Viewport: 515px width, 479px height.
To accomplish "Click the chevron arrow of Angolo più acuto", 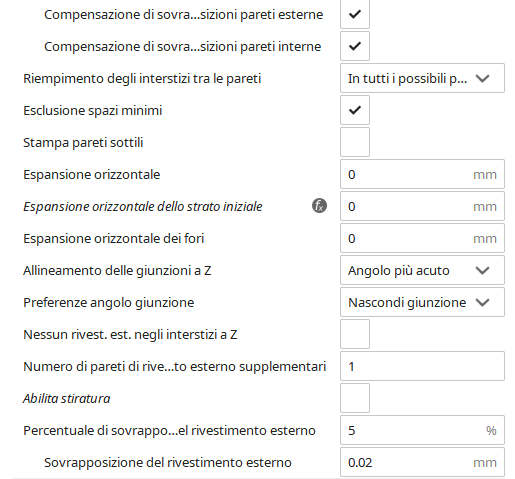I will pos(482,270).
